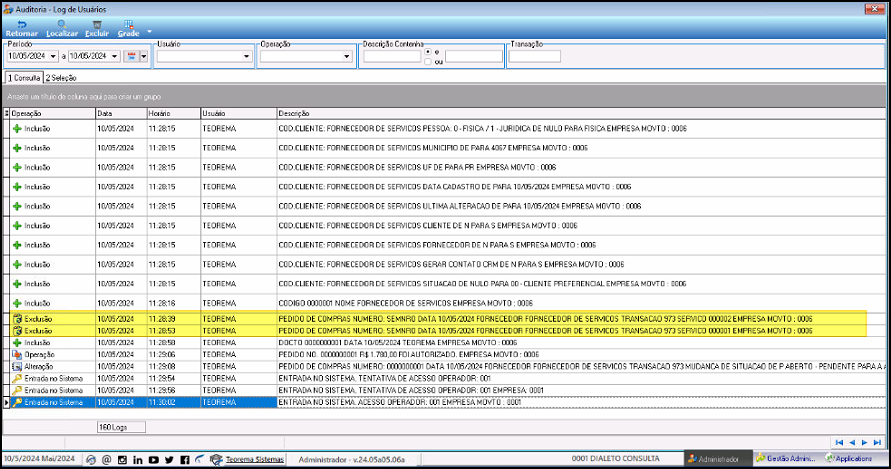Click Inclusão icon on CLIENTE DE N PARA S row
This screenshot has height=469, width=891.
pos(17,226)
